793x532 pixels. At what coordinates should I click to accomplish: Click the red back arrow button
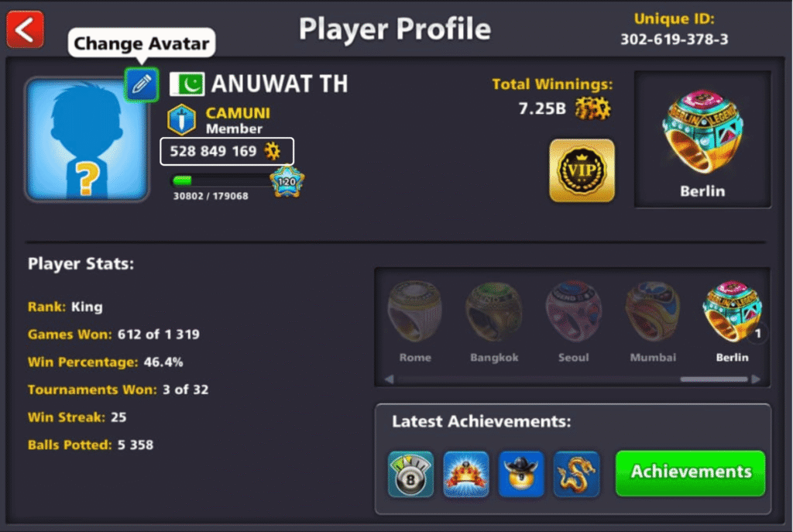[26, 30]
